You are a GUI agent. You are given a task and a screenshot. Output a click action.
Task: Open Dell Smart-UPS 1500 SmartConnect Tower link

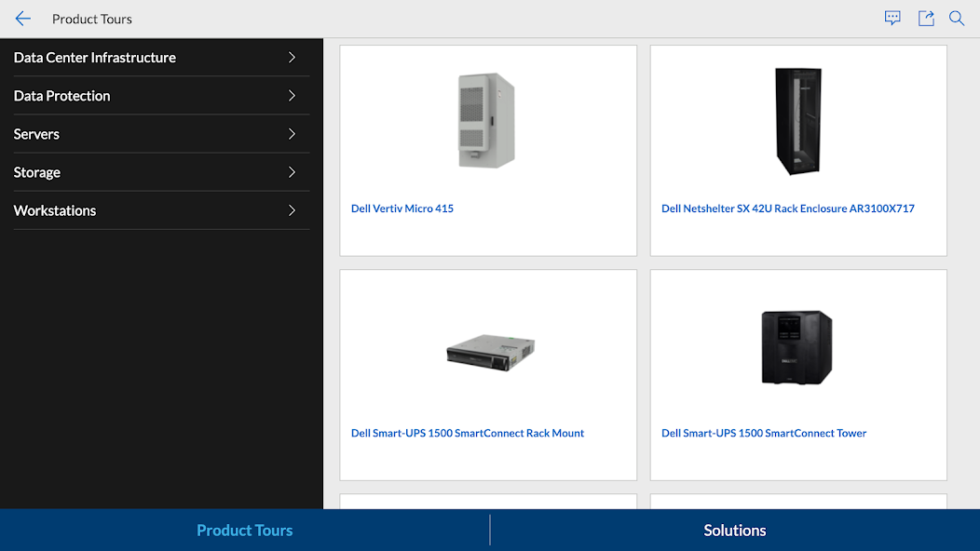[764, 433]
